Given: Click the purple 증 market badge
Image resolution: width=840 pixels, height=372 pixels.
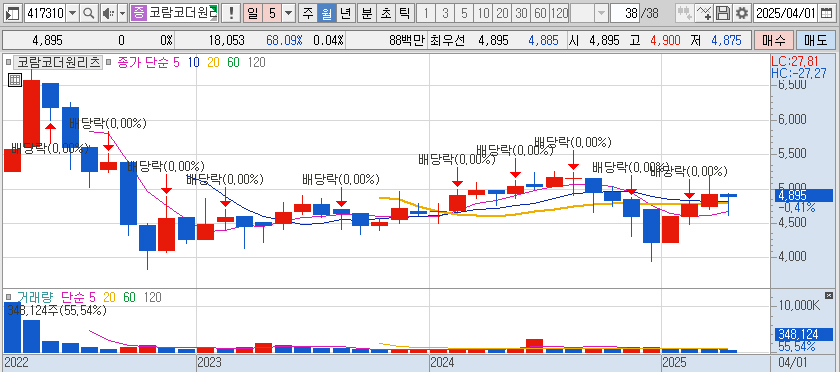Looking at the screenshot, I should click(x=138, y=13).
